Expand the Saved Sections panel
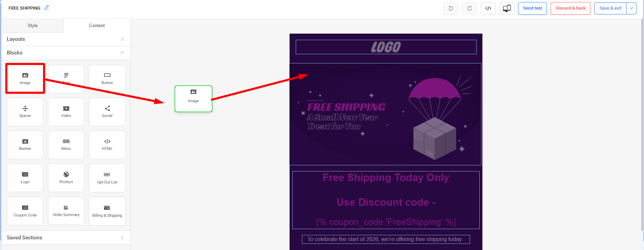 coord(66,238)
